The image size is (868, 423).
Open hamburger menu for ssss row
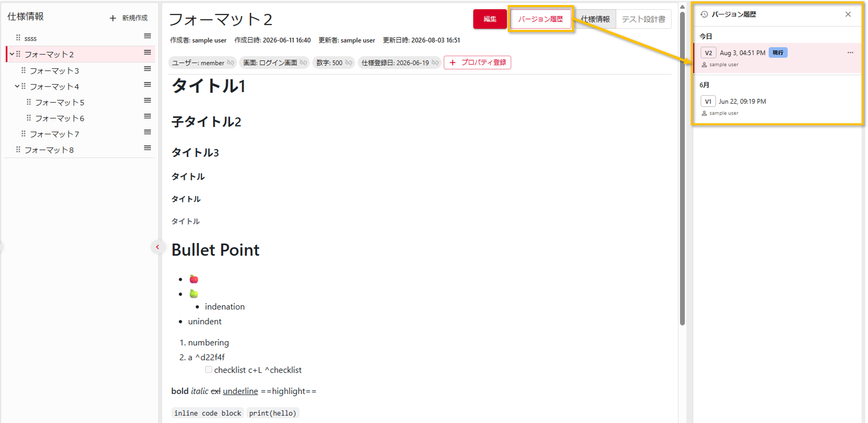click(147, 36)
